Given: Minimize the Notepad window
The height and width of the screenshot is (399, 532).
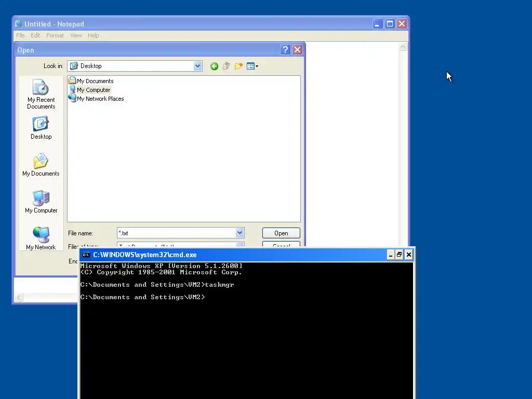Looking at the screenshot, I should tap(378, 24).
